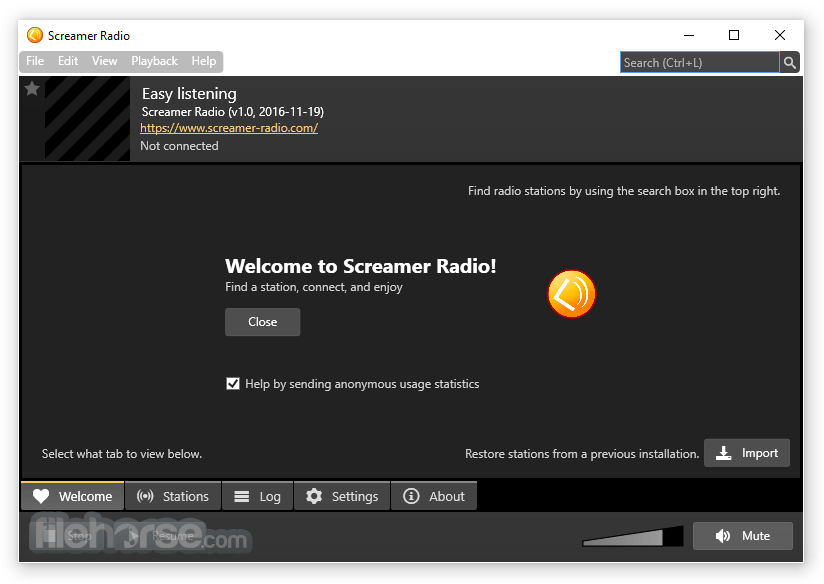Screen dimensions: 824x584
Task: Close the Screamer Radio window
Action: pos(780,35)
